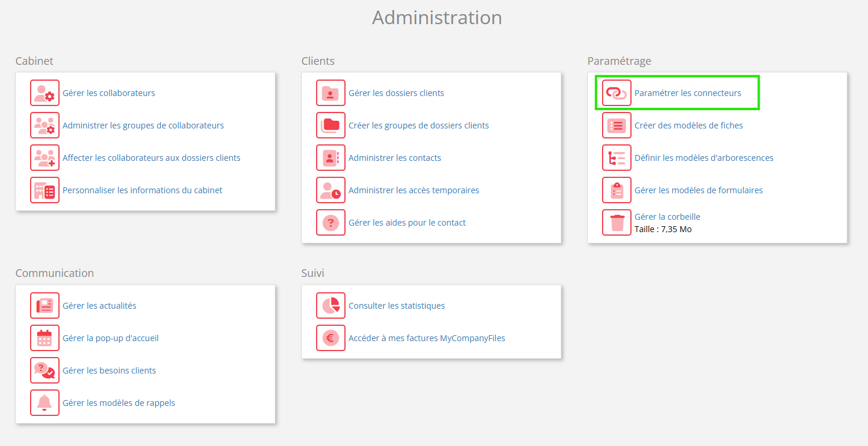Click Personnaliser les informations du cabinet link
868x446 pixels.
pyautogui.click(x=143, y=190)
